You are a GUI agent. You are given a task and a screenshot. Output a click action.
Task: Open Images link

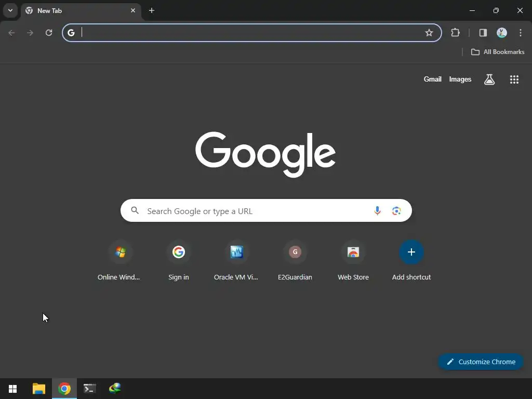[x=460, y=79]
